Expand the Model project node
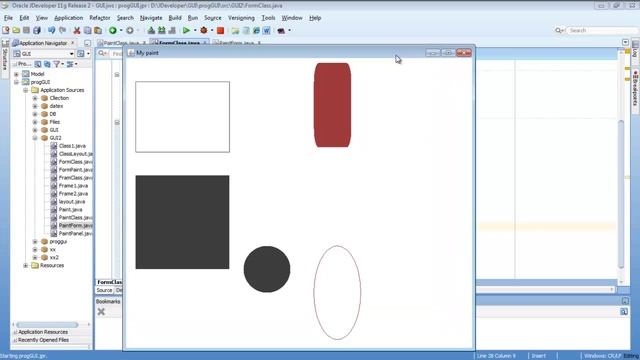The image size is (640, 360). [x=16, y=74]
